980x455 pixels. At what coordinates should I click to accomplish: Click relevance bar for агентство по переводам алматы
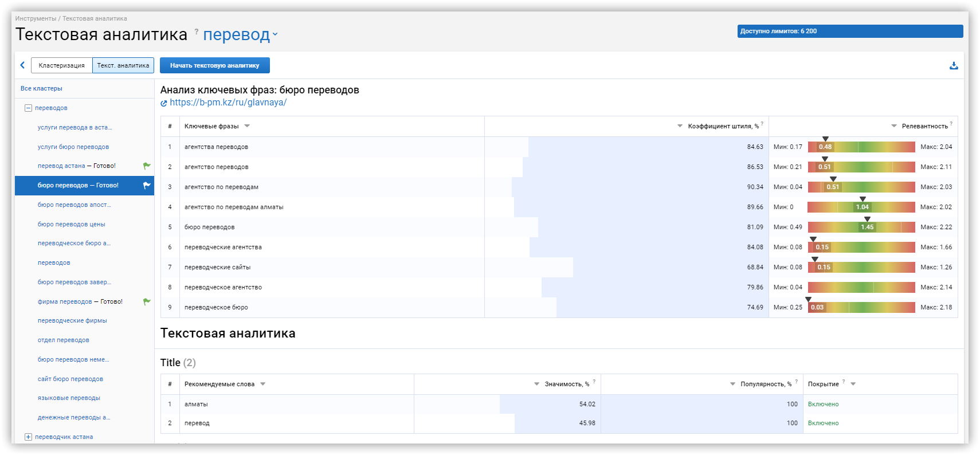(x=861, y=207)
